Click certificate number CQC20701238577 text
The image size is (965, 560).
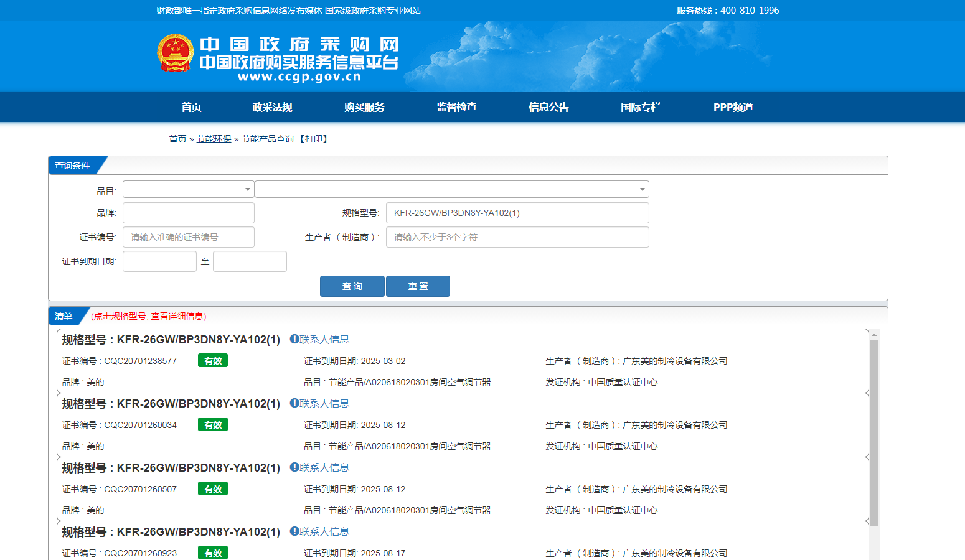click(x=140, y=361)
